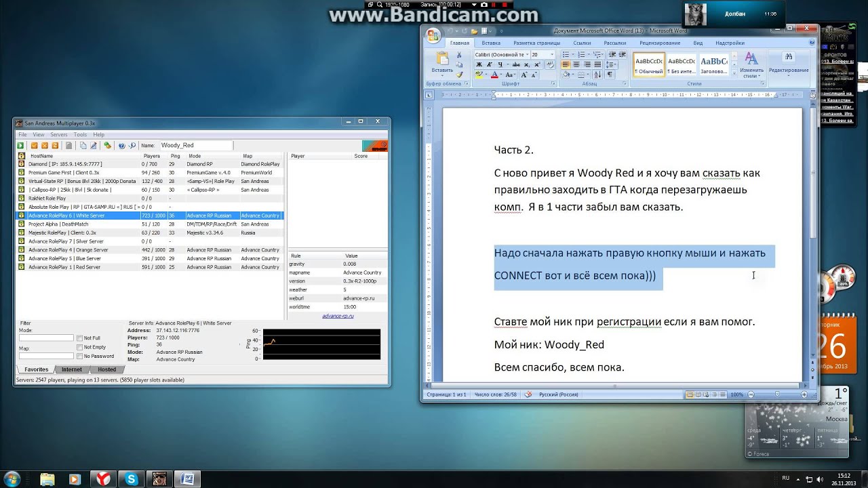Click the Mode filter input field
Image resolution: width=868 pixels, height=488 pixels.
[x=46, y=338]
